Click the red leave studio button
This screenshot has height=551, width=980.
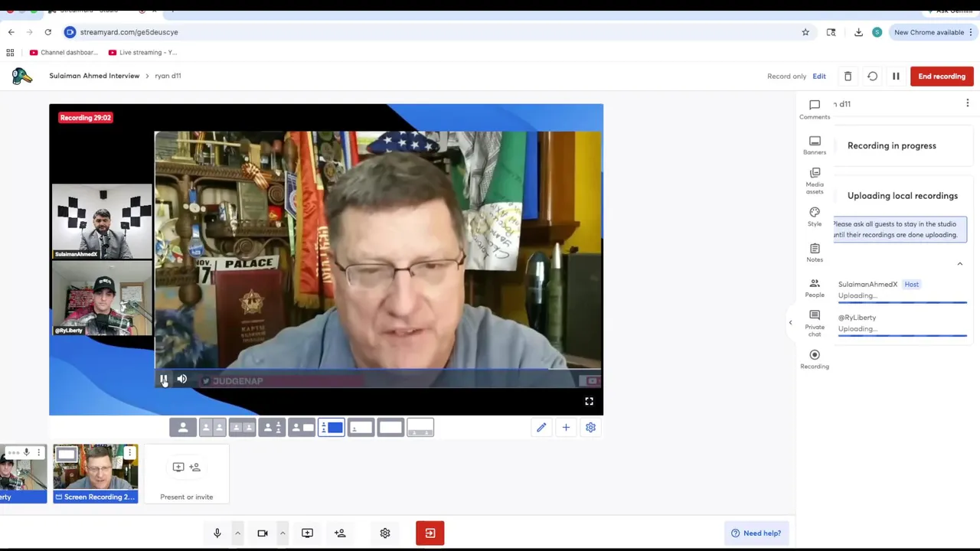[430, 533]
